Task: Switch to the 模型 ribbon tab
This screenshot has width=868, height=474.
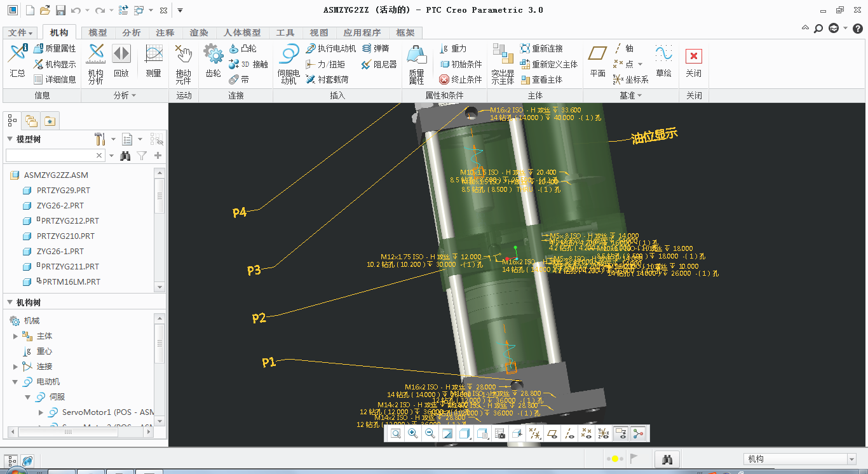Action: [x=98, y=32]
